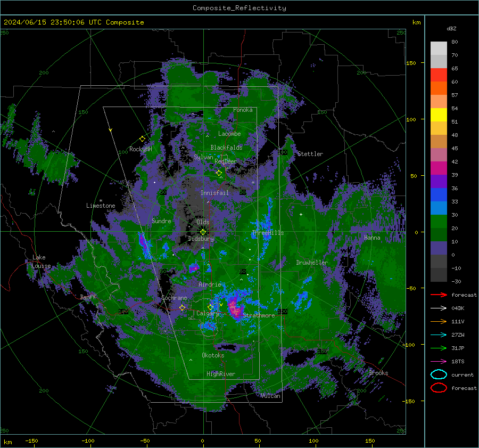Click the '04DK' legend text
This screenshot has width=479, height=448.
click(458, 308)
